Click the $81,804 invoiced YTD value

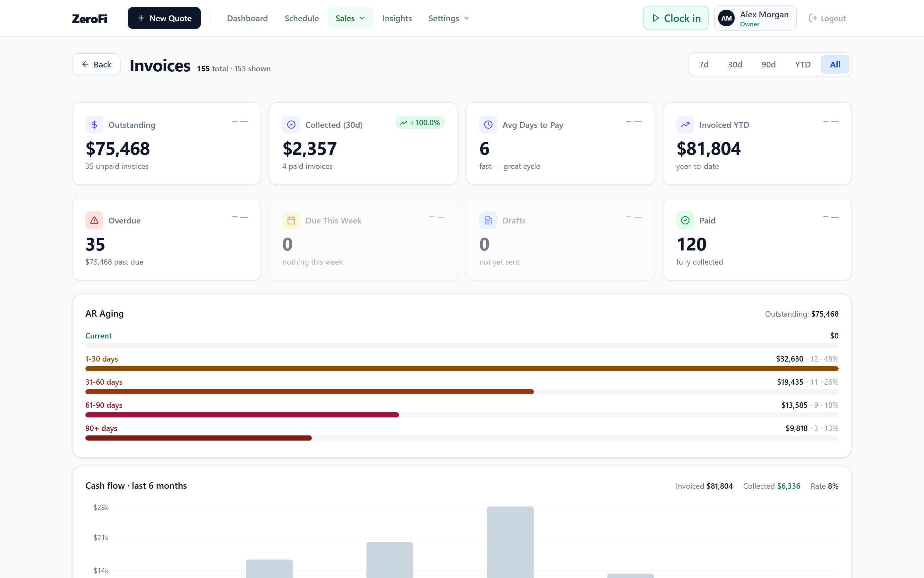click(x=708, y=148)
